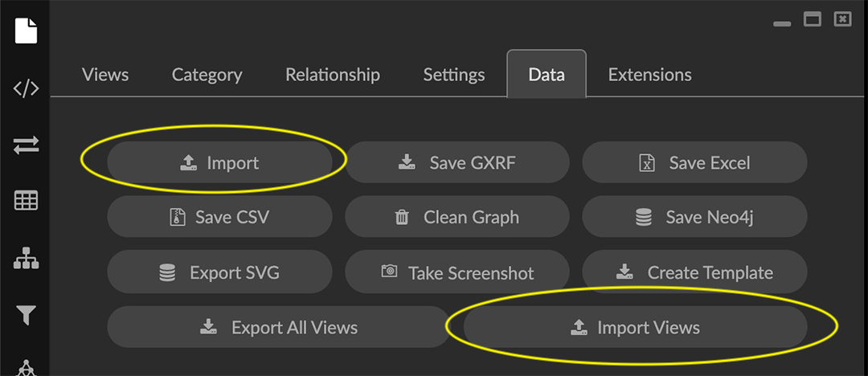Click Save Excel button
Image resolution: width=868 pixels, height=376 pixels.
tap(694, 163)
